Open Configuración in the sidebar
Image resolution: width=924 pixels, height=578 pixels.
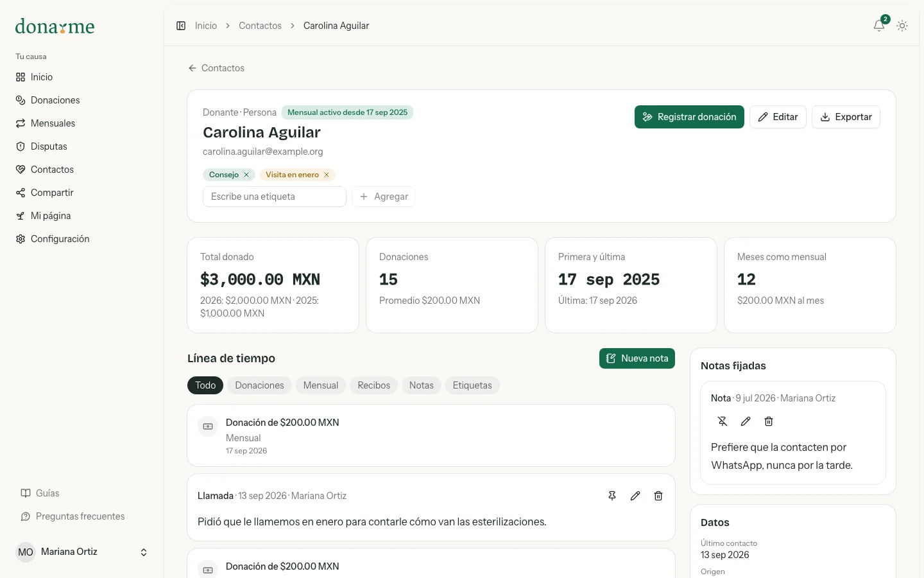tap(82, 239)
